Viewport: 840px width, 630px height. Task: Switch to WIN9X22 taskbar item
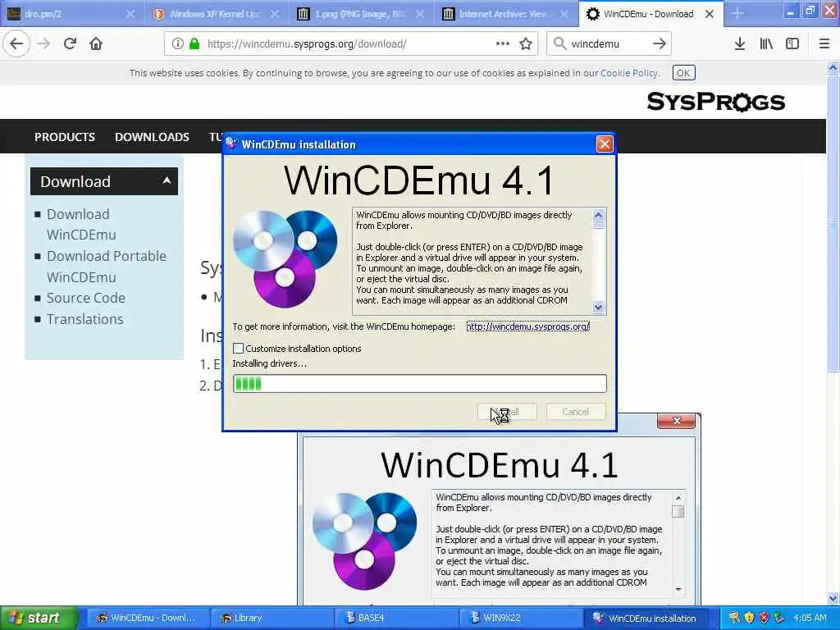(519, 618)
